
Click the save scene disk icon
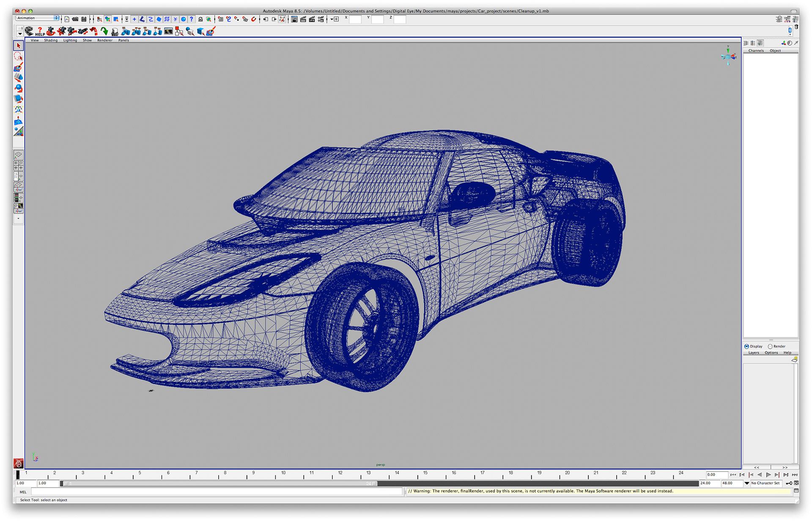[x=84, y=19]
